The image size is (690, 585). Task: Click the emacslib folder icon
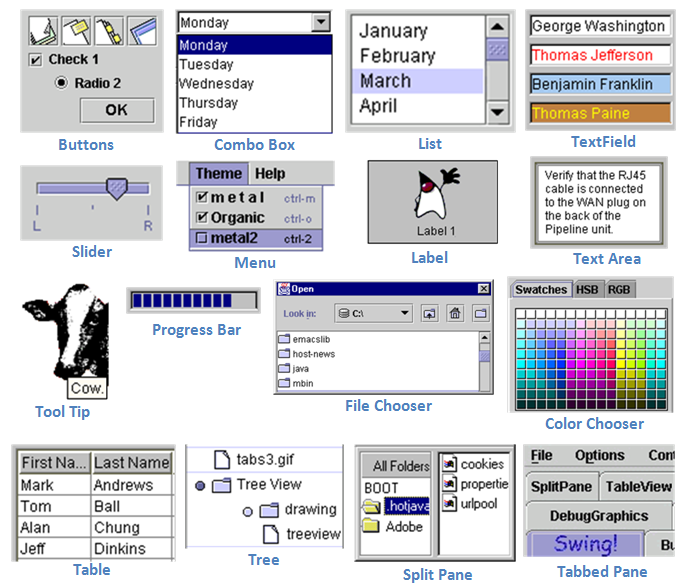point(285,339)
